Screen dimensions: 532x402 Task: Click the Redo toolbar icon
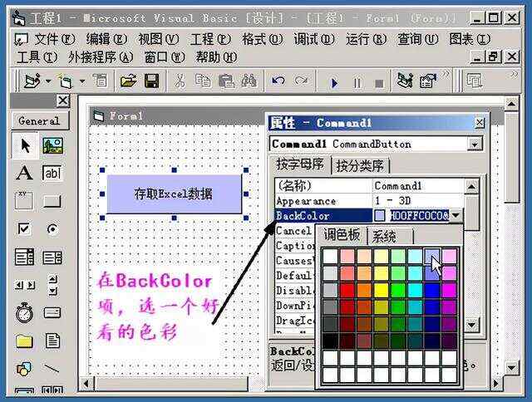tap(301, 81)
